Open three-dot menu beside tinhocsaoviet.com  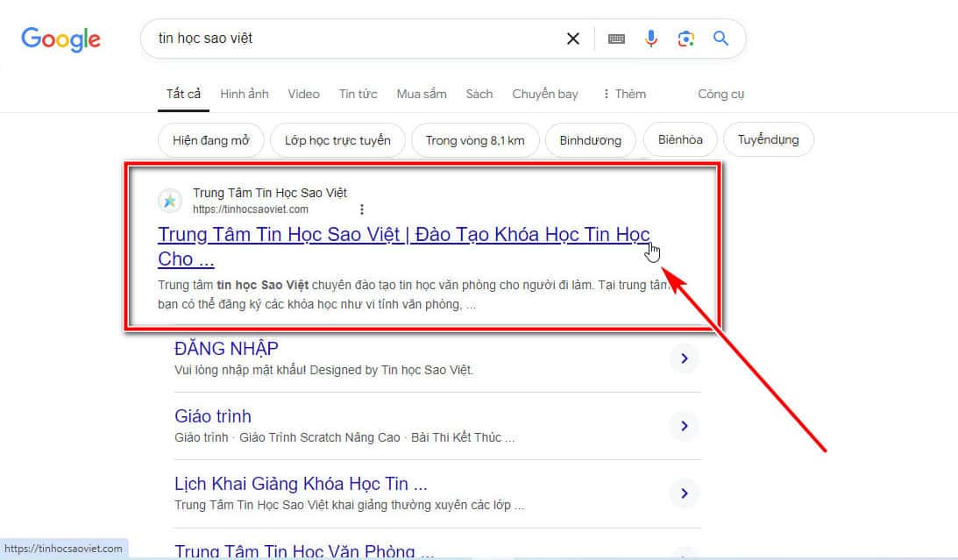(x=362, y=209)
